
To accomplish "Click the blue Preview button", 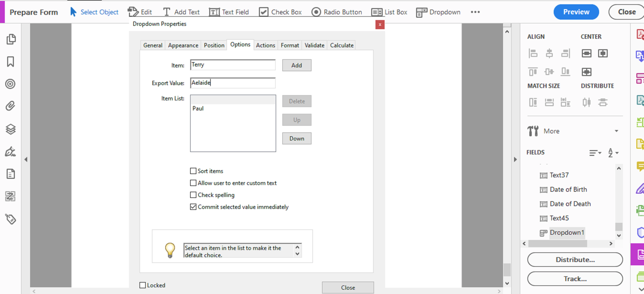I will tap(576, 12).
